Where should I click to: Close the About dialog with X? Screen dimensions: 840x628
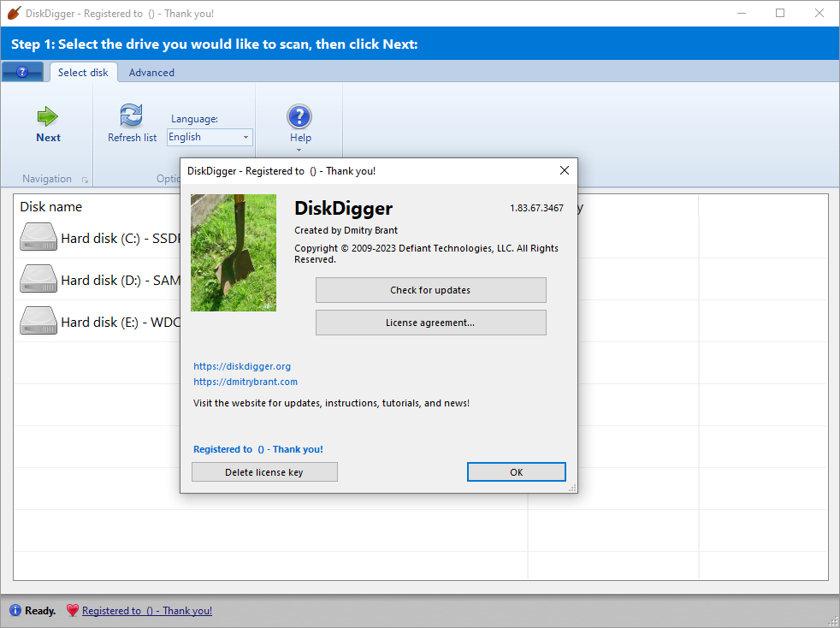[x=564, y=170]
